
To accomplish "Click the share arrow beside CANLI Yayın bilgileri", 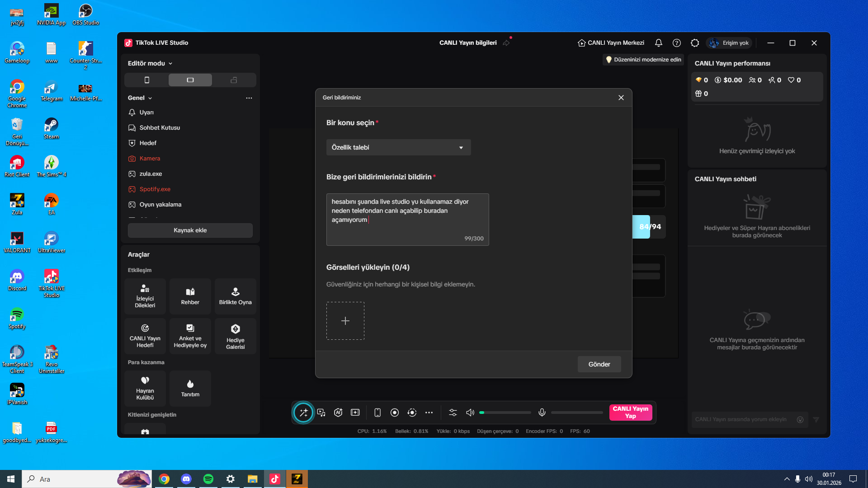I will pos(506,43).
